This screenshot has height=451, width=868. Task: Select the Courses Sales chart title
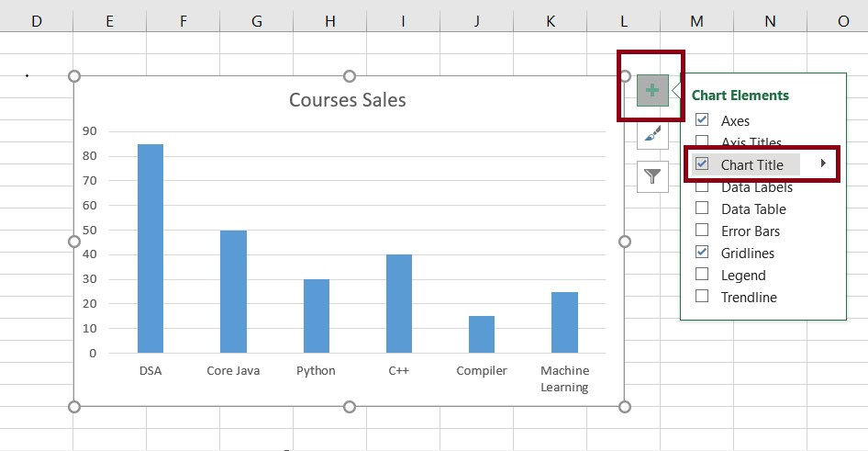tap(348, 100)
